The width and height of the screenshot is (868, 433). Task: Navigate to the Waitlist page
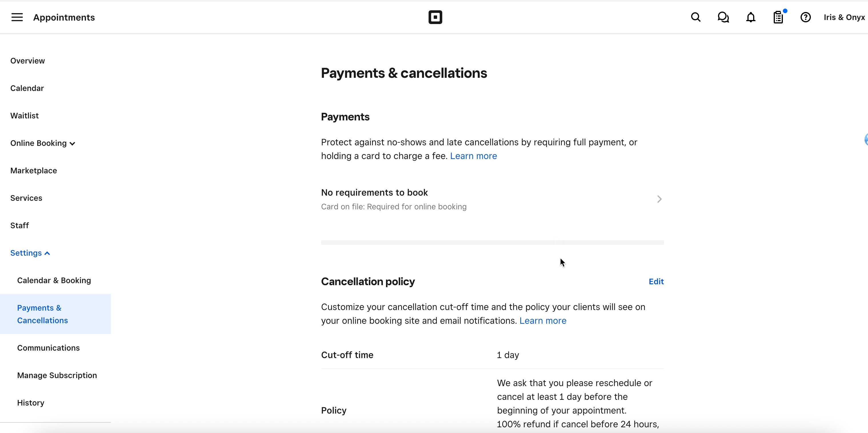point(24,116)
